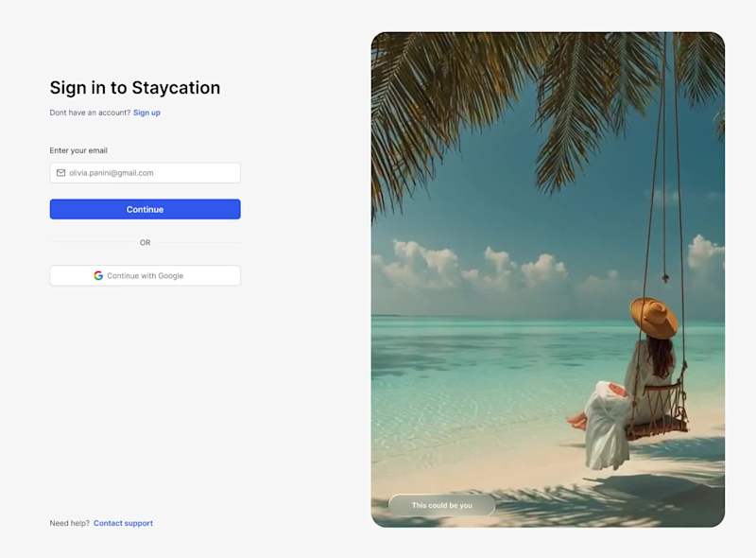Click the envelope icon in the email field
The width and height of the screenshot is (756, 558).
coord(61,173)
